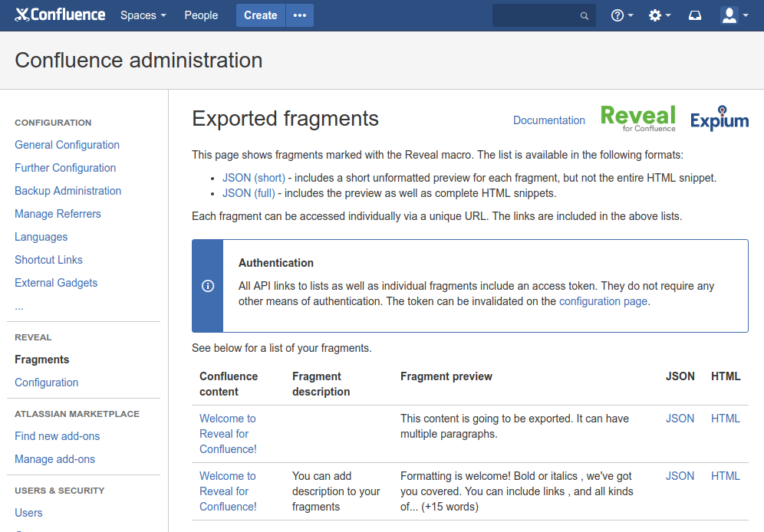764x532 pixels.
Task: Expand the collapsed configuration items ellipsis
Action: pos(19,306)
